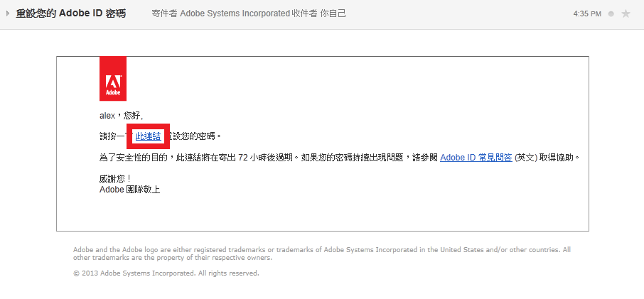Click the 4:35 PM timestamp

pos(587,13)
